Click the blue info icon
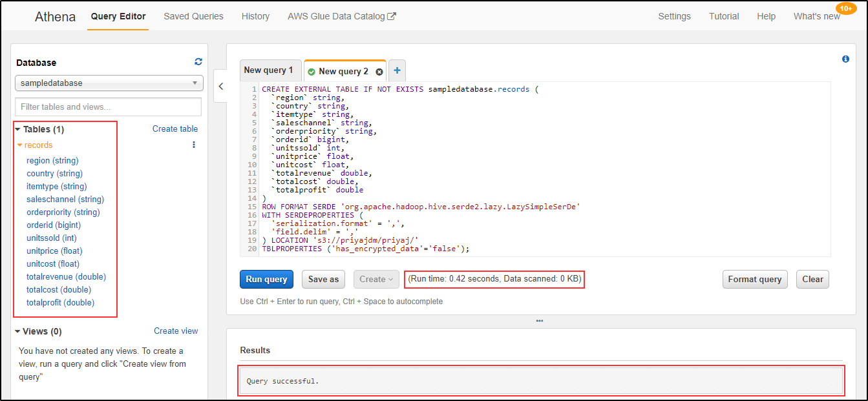The height and width of the screenshot is (401, 868). point(845,59)
